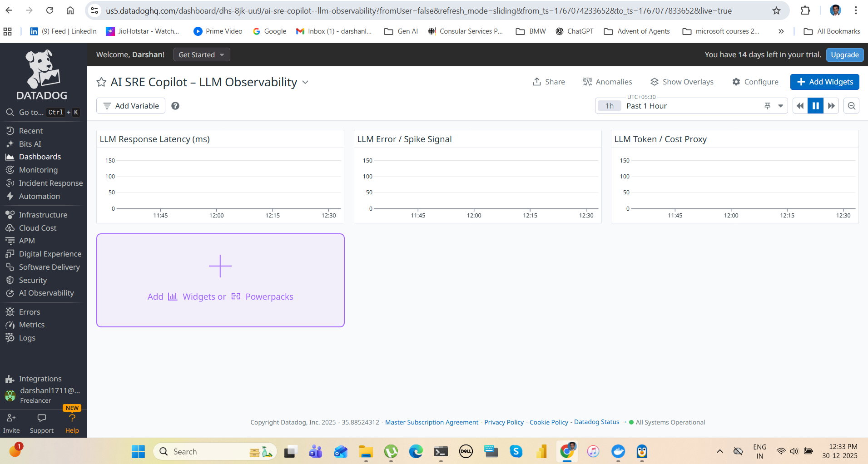868x464 pixels.
Task: Star the AI SRE Copilot dashboard
Action: pos(101,82)
